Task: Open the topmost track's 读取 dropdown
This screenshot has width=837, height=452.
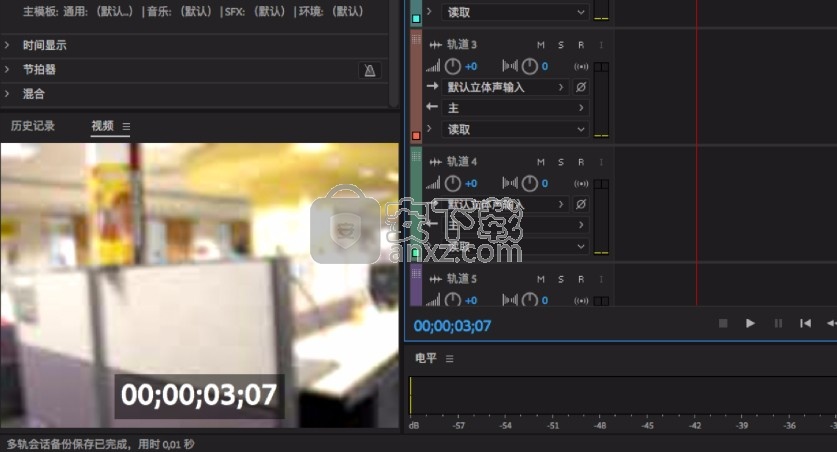Action: (515, 12)
